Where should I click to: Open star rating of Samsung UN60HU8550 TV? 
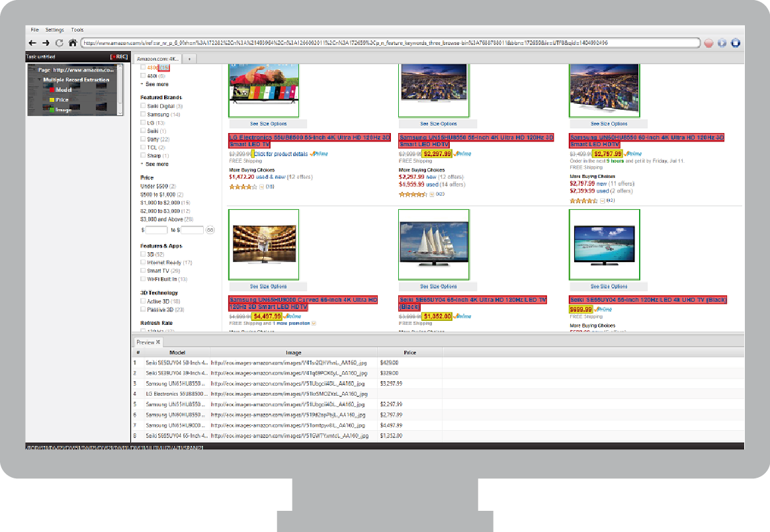[x=584, y=201]
